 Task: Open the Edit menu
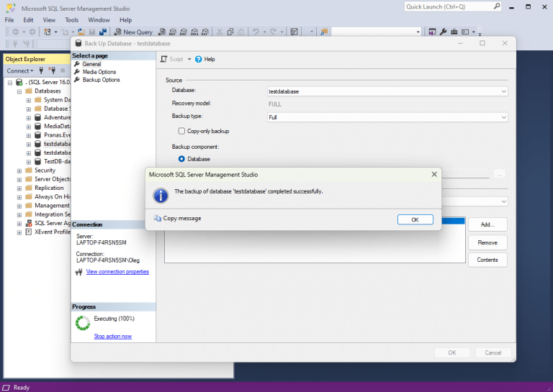(x=28, y=20)
